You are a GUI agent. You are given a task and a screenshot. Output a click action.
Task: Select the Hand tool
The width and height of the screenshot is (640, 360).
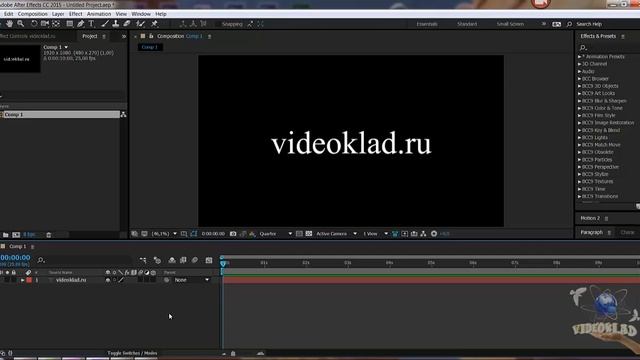[x=9, y=24]
